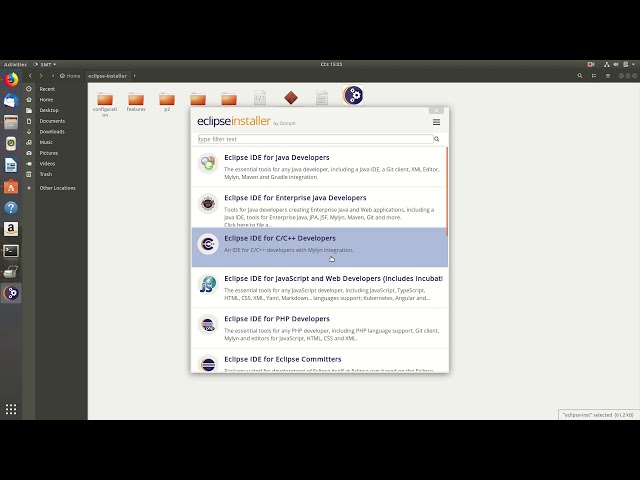
Task: Select the code file icon in Files
Action: tap(260, 98)
